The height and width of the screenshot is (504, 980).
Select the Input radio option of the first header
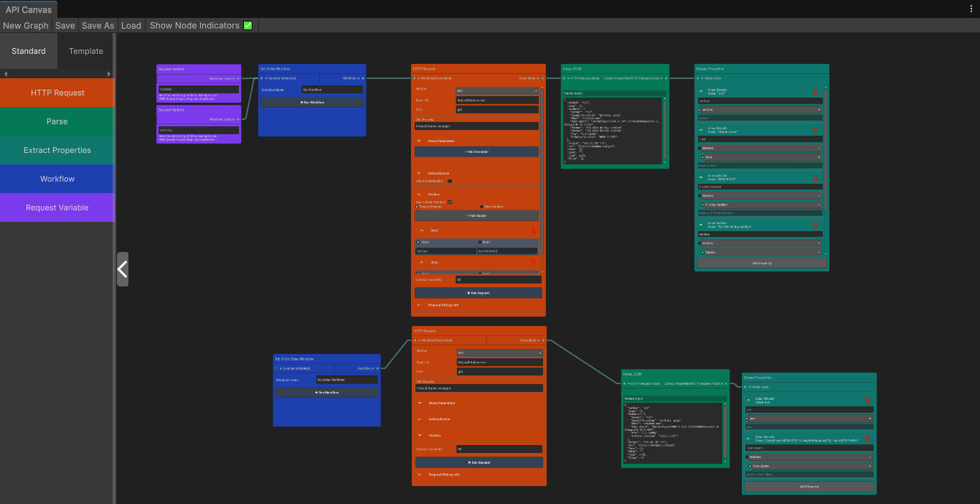click(x=480, y=242)
